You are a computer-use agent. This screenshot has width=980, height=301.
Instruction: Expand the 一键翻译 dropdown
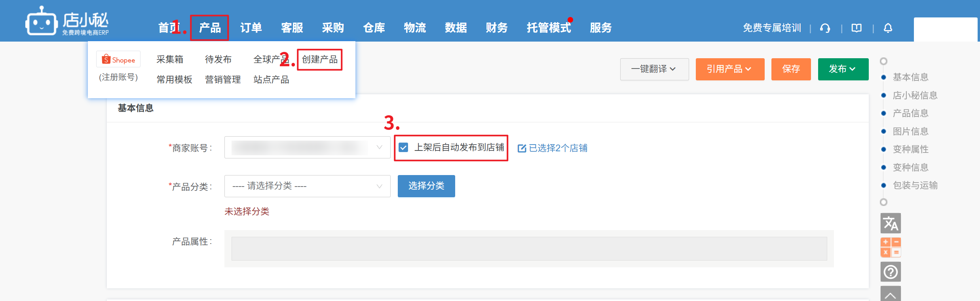654,69
